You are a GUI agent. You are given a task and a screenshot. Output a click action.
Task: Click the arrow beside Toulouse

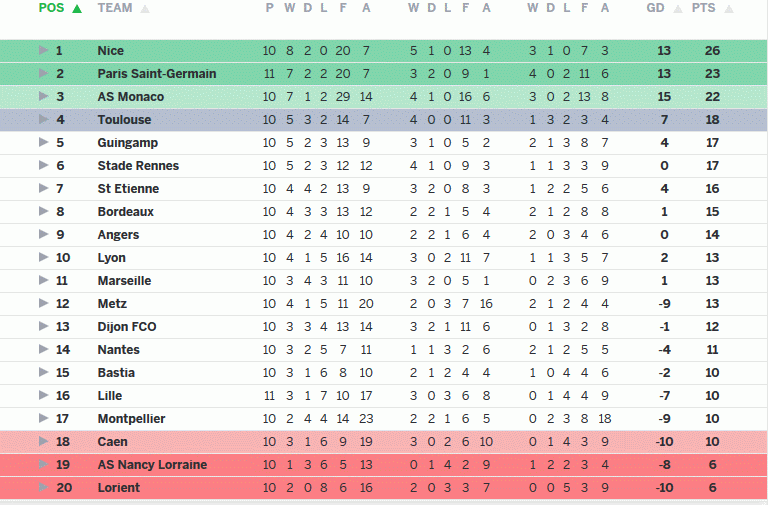click(x=43, y=119)
